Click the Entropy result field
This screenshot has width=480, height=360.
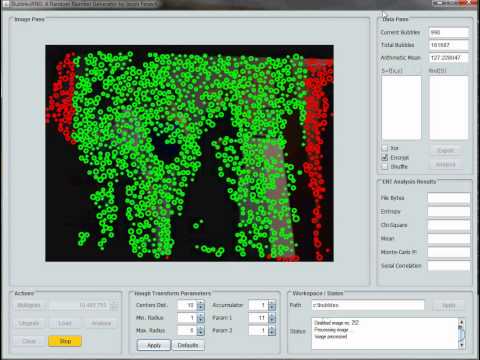(449, 212)
